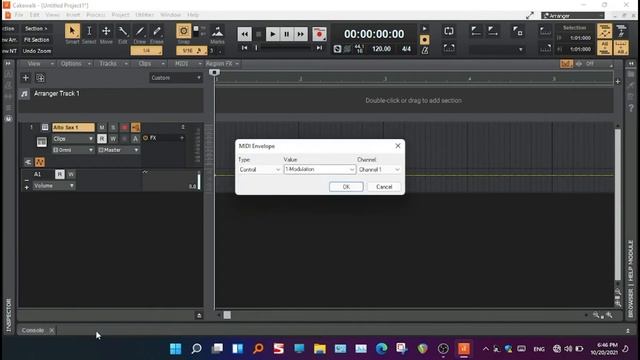Viewport: 640px width, 360px height.
Task: Open the Value dropdown showing 1-Modulation
Action: point(320,169)
